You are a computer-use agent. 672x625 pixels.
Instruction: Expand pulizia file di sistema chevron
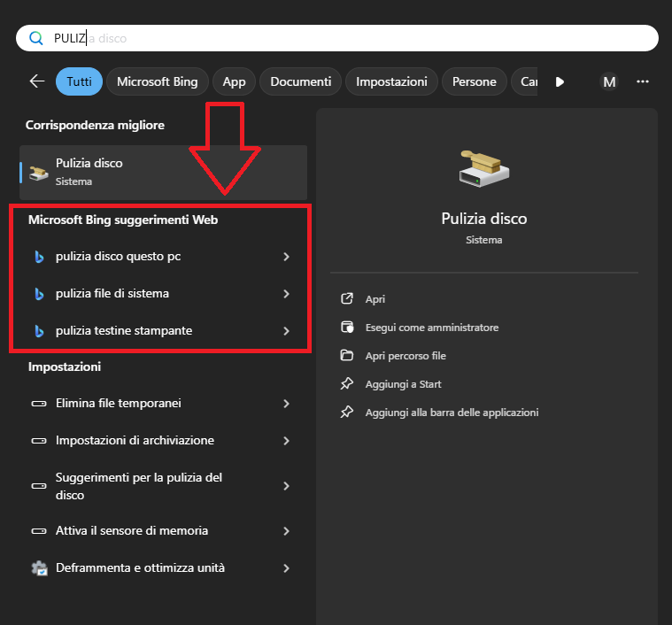[x=286, y=294]
